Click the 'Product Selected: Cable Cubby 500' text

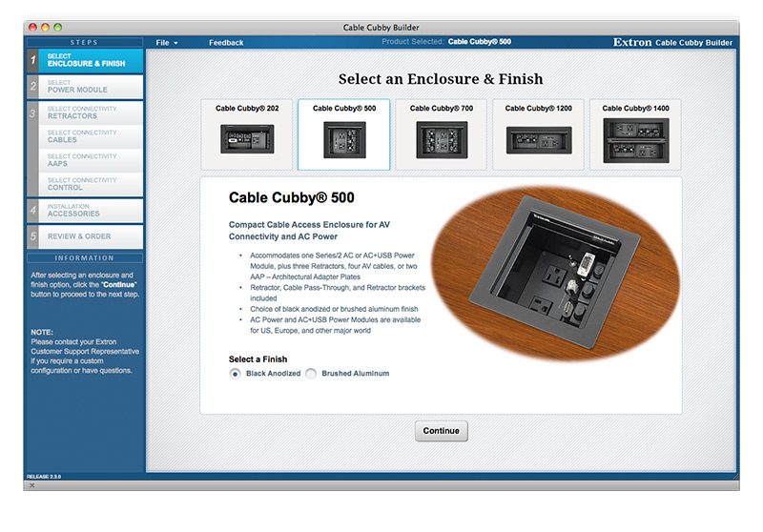(x=446, y=42)
